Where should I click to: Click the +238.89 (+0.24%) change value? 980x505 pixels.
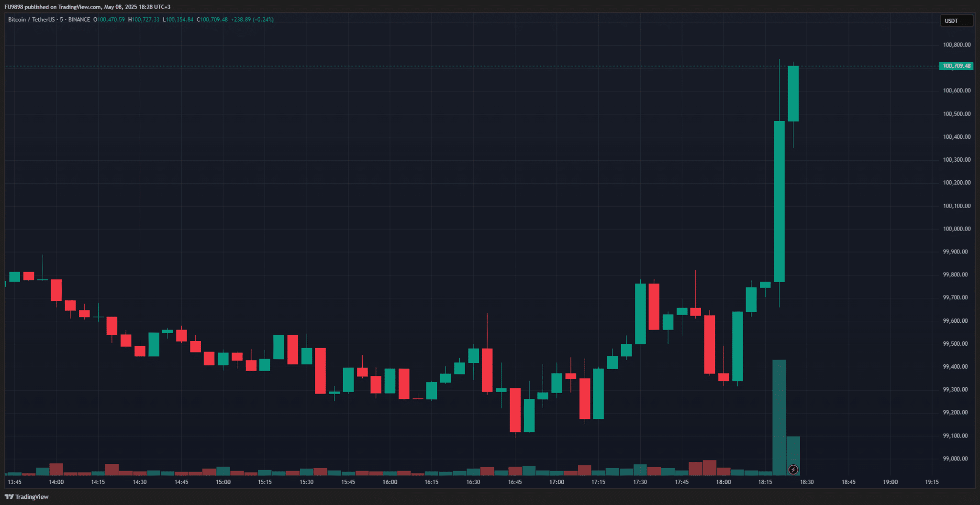click(252, 20)
